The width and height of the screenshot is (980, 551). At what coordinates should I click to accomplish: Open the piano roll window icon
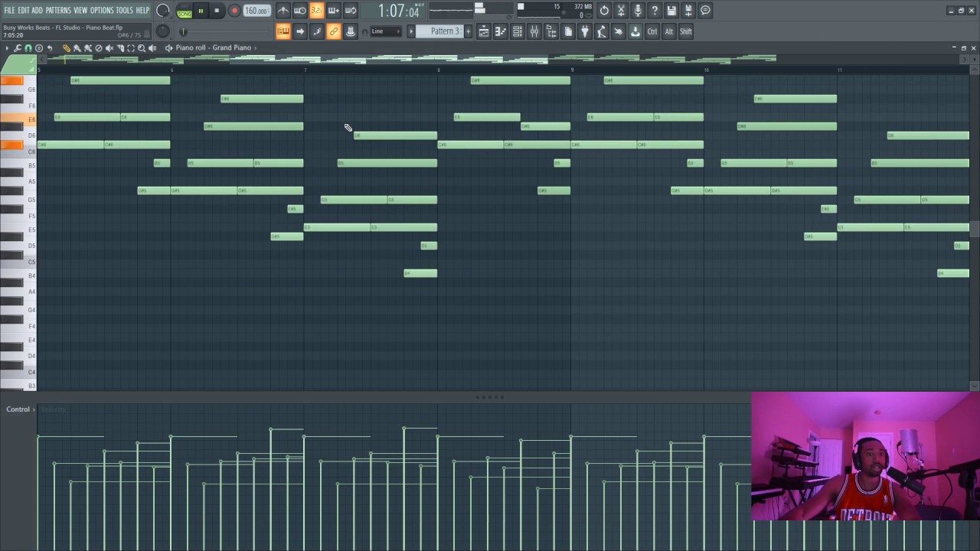coord(501,31)
